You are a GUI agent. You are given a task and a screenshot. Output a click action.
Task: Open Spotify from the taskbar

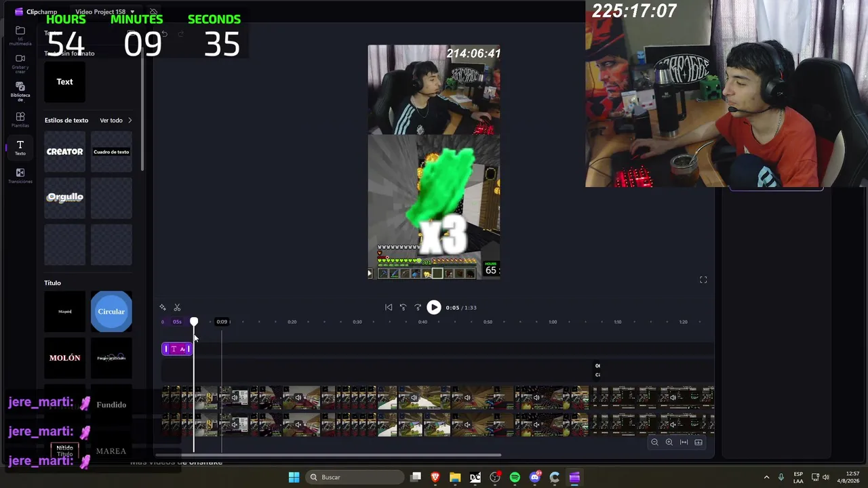515,477
